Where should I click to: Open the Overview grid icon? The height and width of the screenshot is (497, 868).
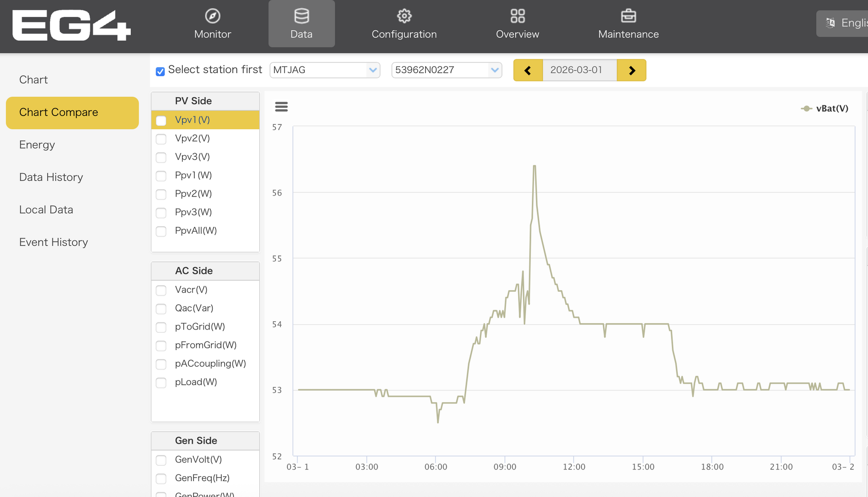coord(517,16)
